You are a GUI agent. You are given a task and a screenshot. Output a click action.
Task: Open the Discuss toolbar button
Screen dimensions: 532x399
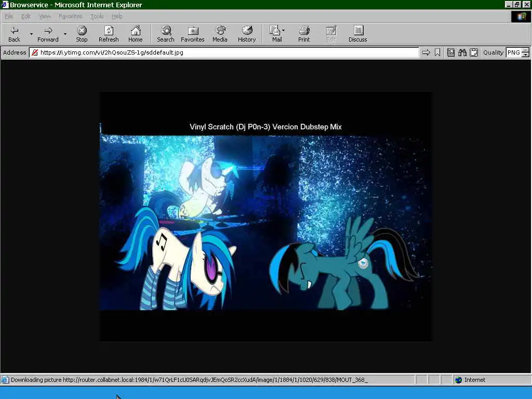pos(357,34)
